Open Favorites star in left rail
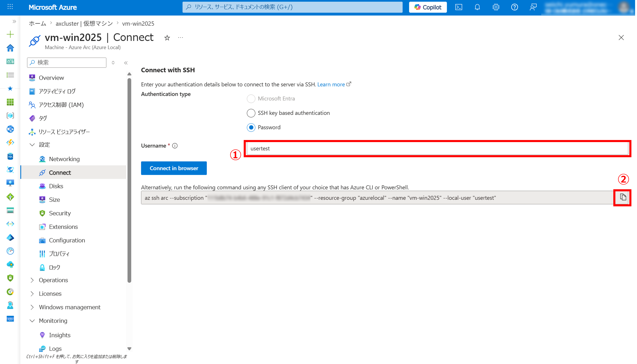Image resolution: width=637 pixels, height=364 pixels. pos(10,88)
